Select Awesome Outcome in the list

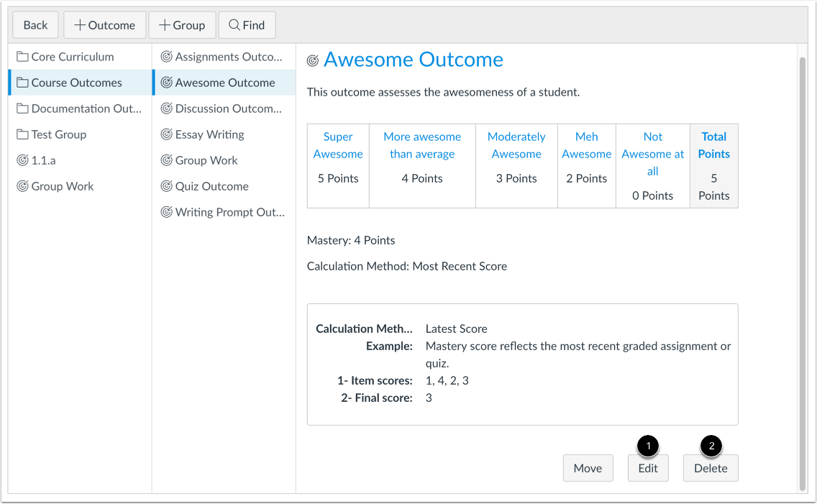[x=224, y=83]
